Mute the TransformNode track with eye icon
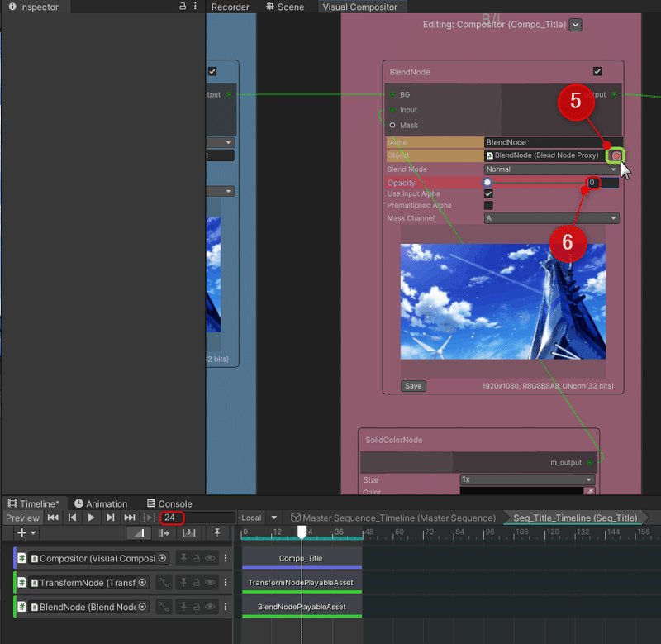The width and height of the screenshot is (661, 644). tap(210, 583)
